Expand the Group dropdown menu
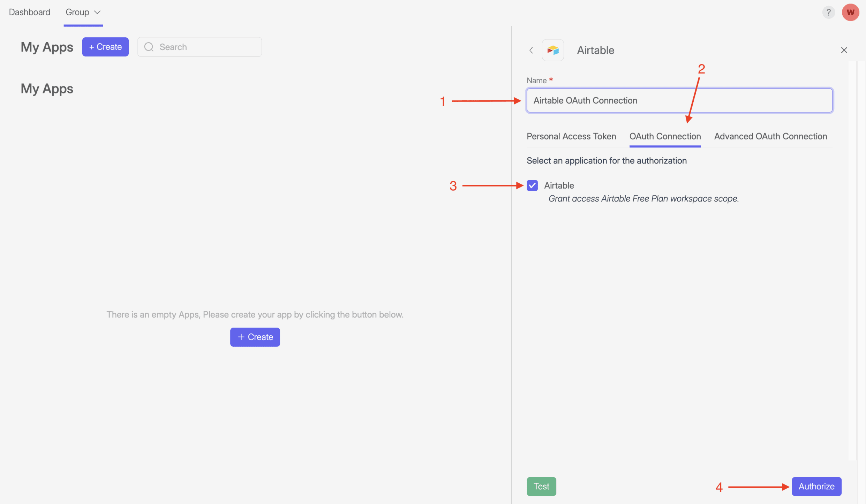Screen dimensions: 866x504 click(83, 12)
